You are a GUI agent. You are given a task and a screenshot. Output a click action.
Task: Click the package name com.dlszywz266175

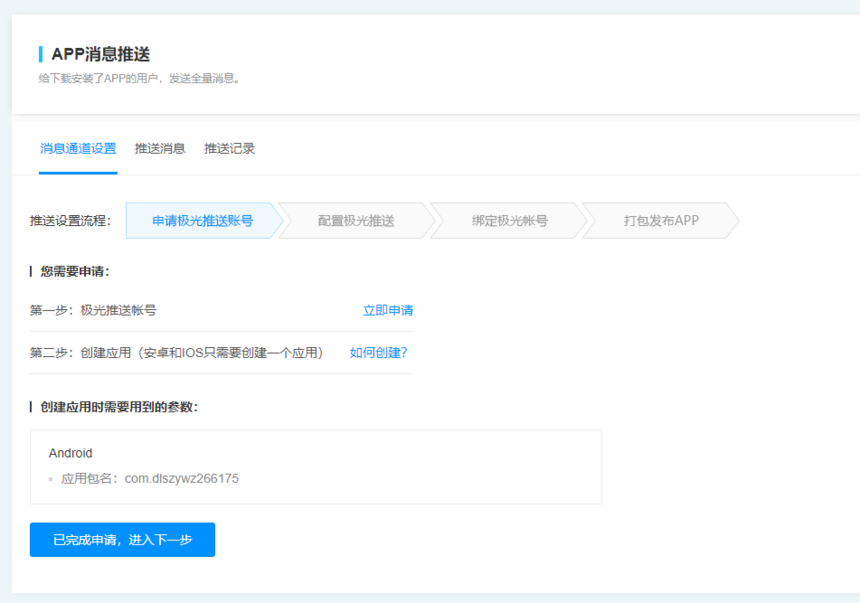coord(181,479)
